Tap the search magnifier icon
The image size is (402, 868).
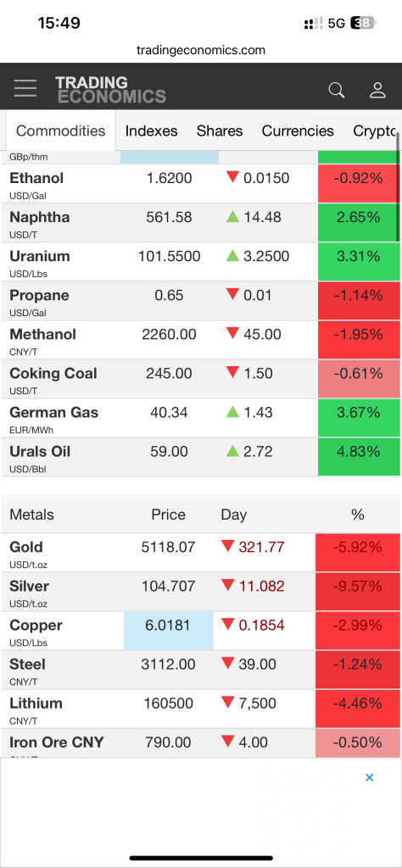[336, 90]
